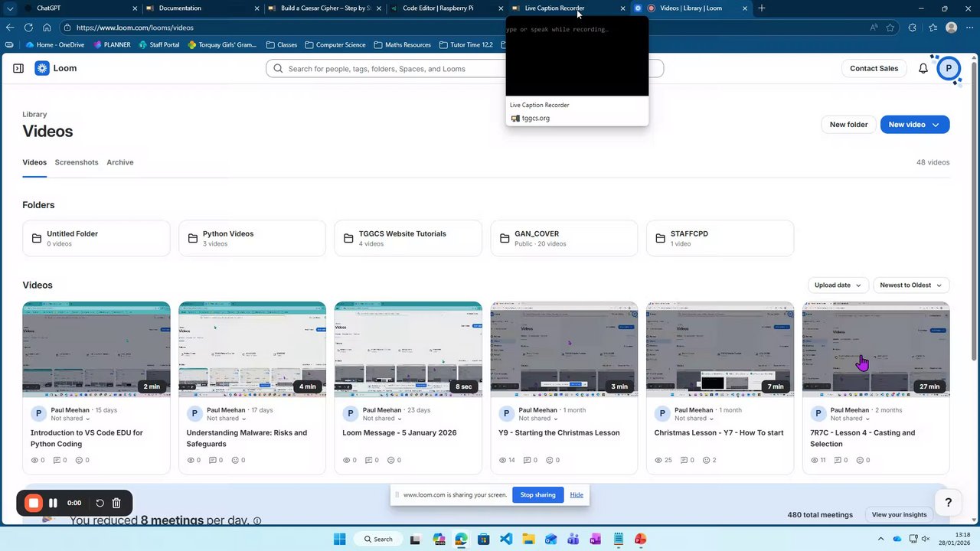
Task: Click the Hide link on sharing bar
Action: [577, 495]
